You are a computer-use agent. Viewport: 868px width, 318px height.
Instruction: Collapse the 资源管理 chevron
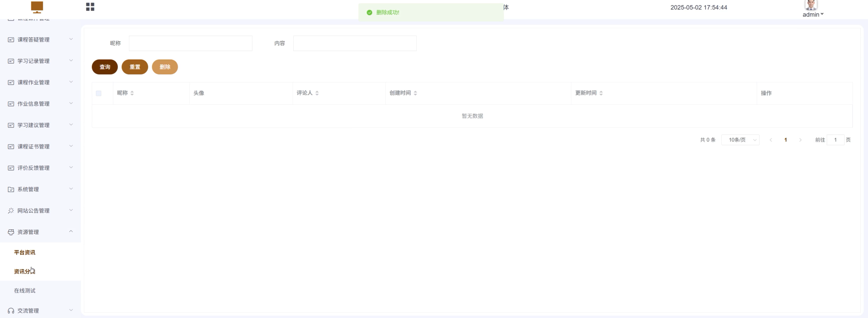(71, 231)
